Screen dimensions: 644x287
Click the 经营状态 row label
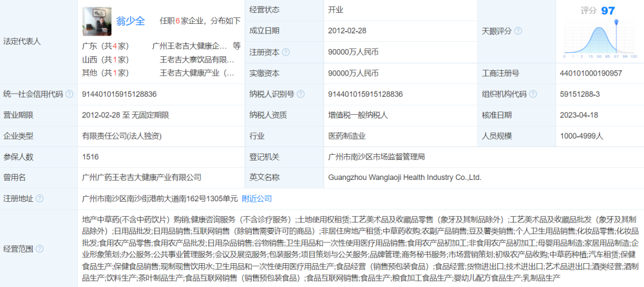click(x=264, y=10)
